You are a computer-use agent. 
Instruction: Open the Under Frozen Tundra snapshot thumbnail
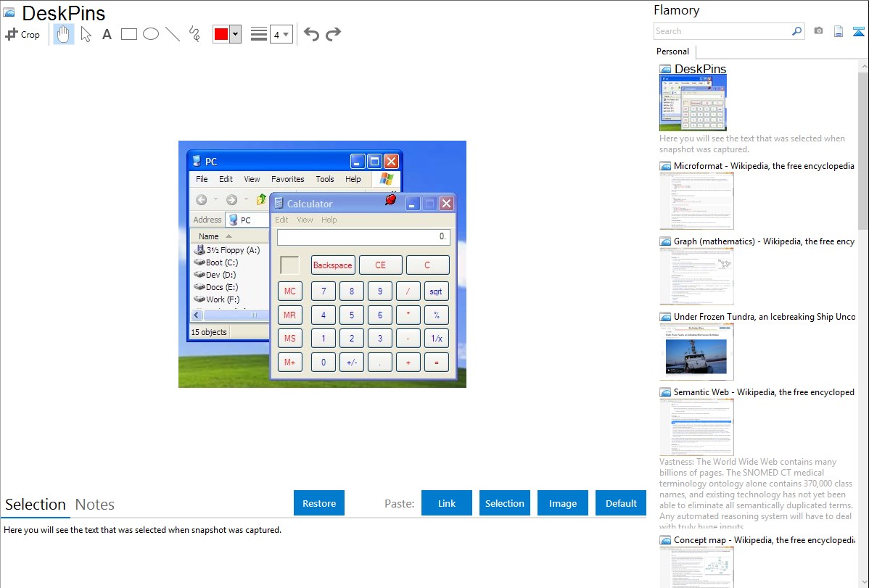(696, 352)
